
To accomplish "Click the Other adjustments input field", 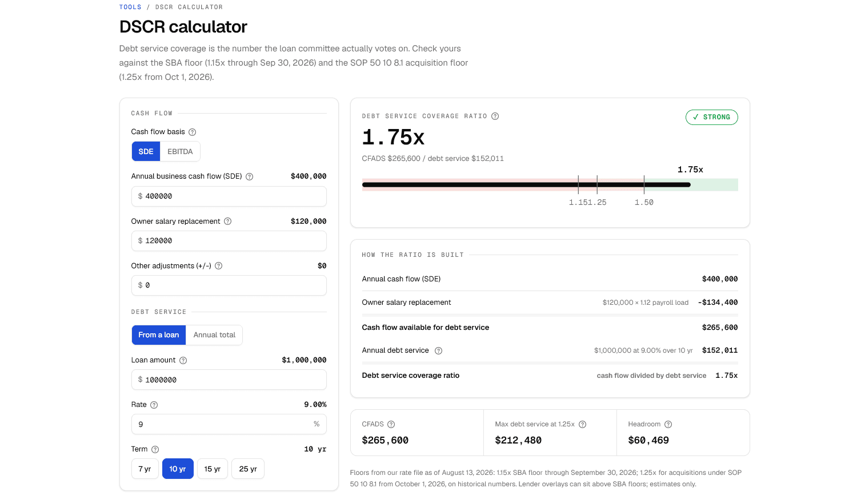I will (229, 285).
